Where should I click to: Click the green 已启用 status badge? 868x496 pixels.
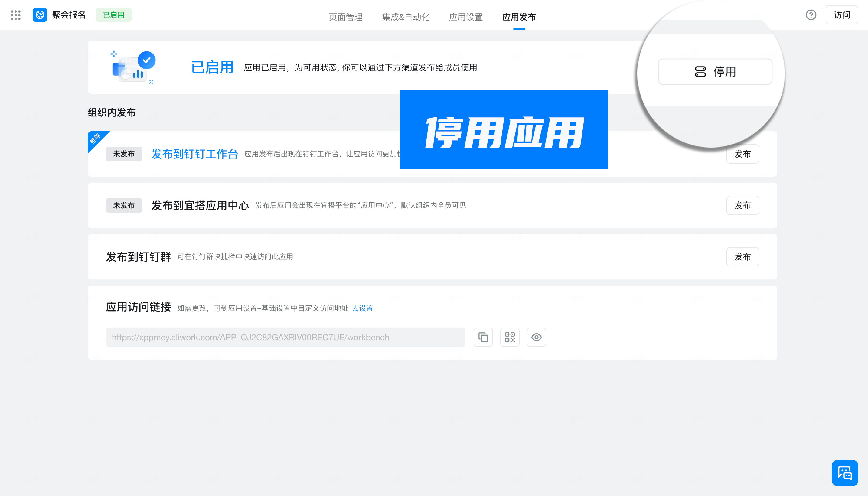tap(113, 15)
